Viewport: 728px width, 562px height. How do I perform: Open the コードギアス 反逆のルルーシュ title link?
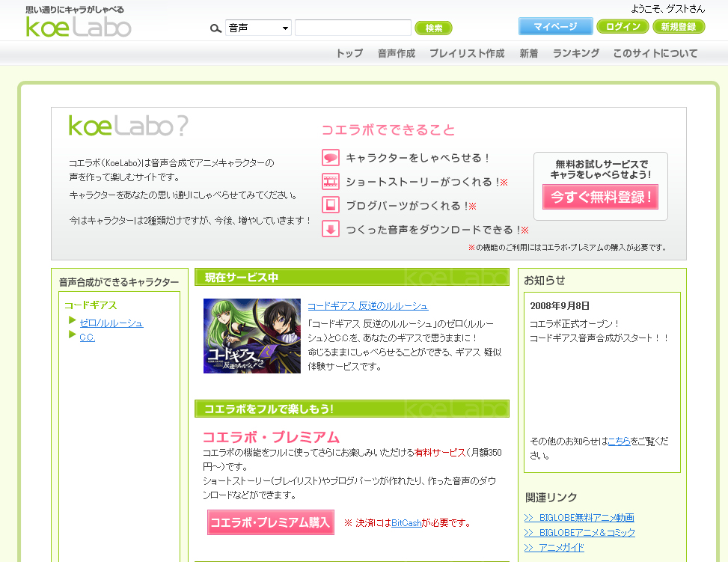pyautogui.click(x=367, y=306)
